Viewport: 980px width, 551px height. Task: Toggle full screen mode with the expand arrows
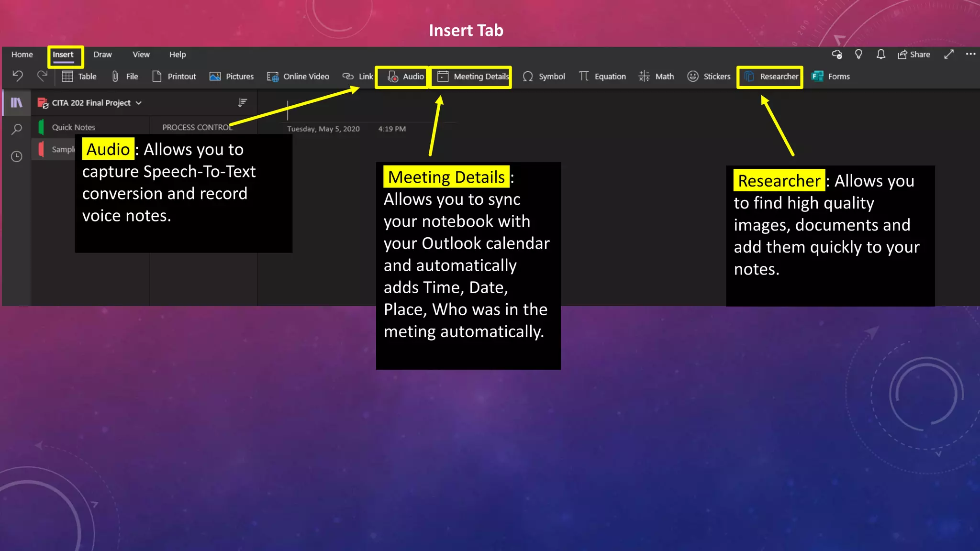(x=949, y=54)
